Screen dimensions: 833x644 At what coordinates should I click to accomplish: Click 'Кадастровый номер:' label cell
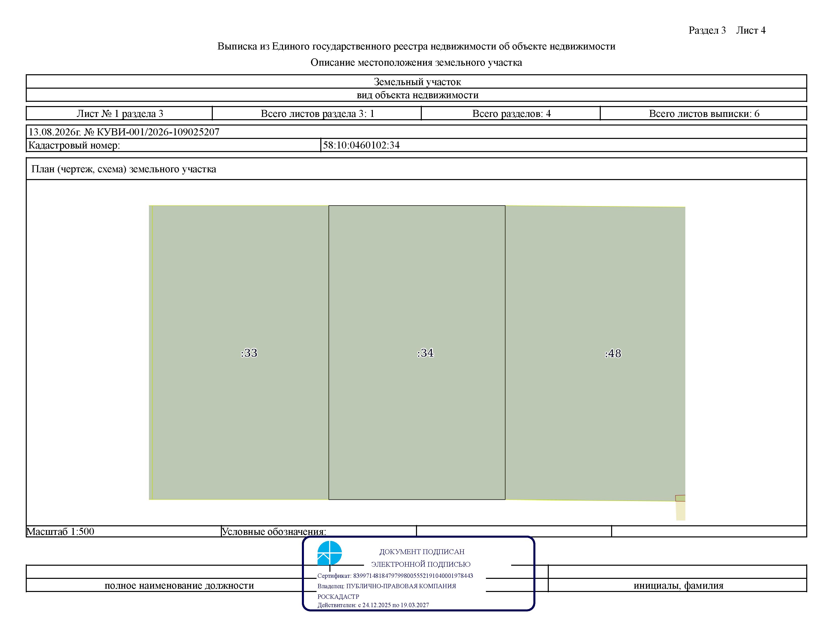174,145
